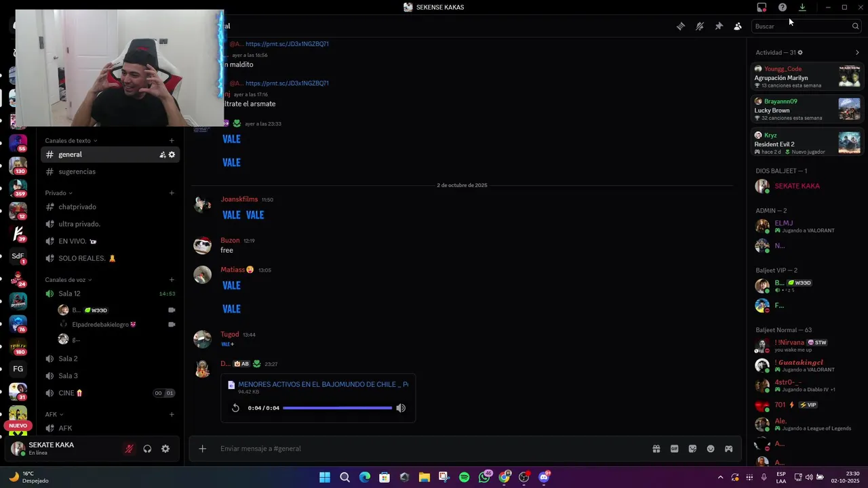Collapse Canales de voz category
The width and height of the screenshot is (868, 488).
pyautogui.click(x=68, y=280)
